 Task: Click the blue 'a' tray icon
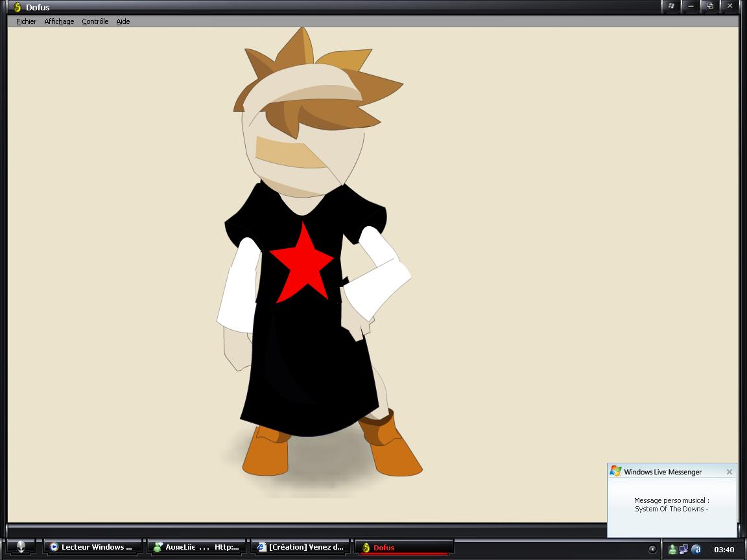coord(696,550)
